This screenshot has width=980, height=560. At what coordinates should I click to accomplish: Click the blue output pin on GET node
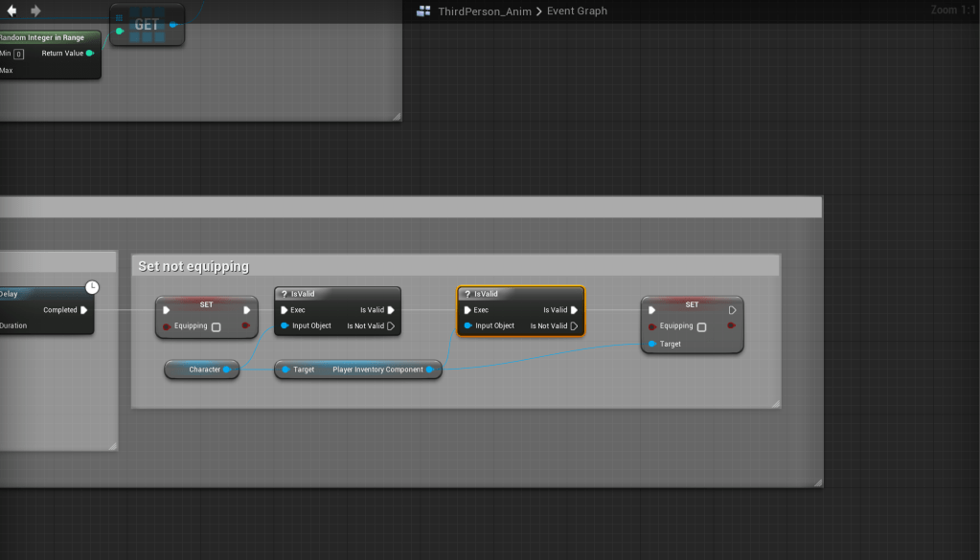click(173, 25)
